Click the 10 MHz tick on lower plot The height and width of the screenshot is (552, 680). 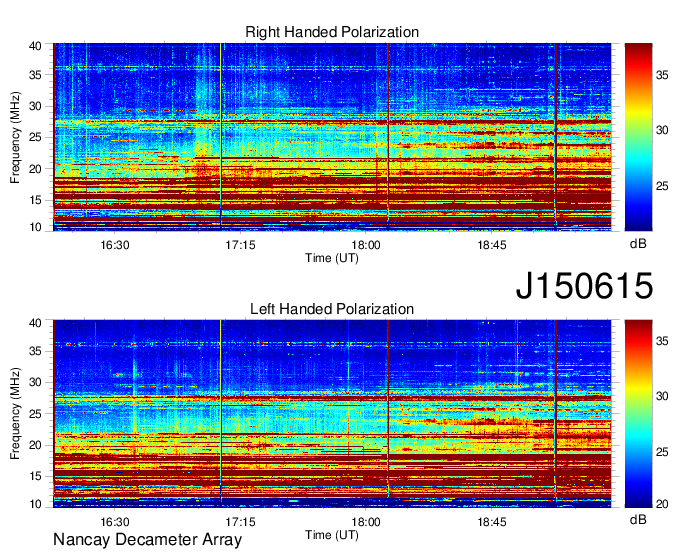click(36, 504)
